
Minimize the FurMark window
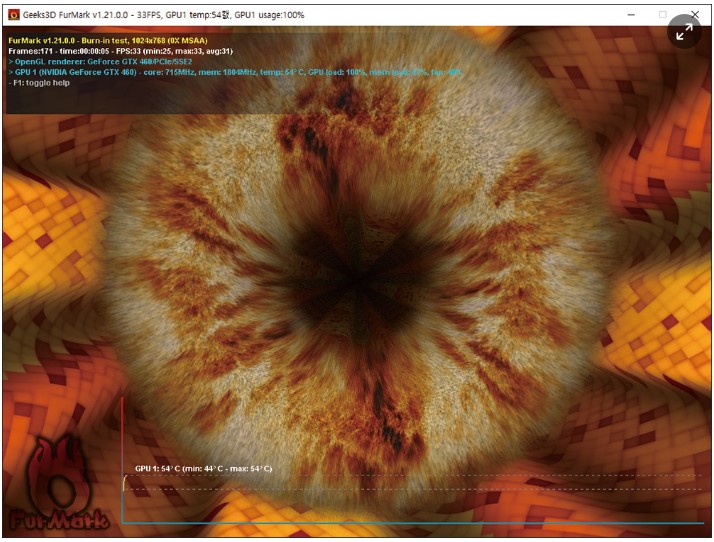coord(631,15)
